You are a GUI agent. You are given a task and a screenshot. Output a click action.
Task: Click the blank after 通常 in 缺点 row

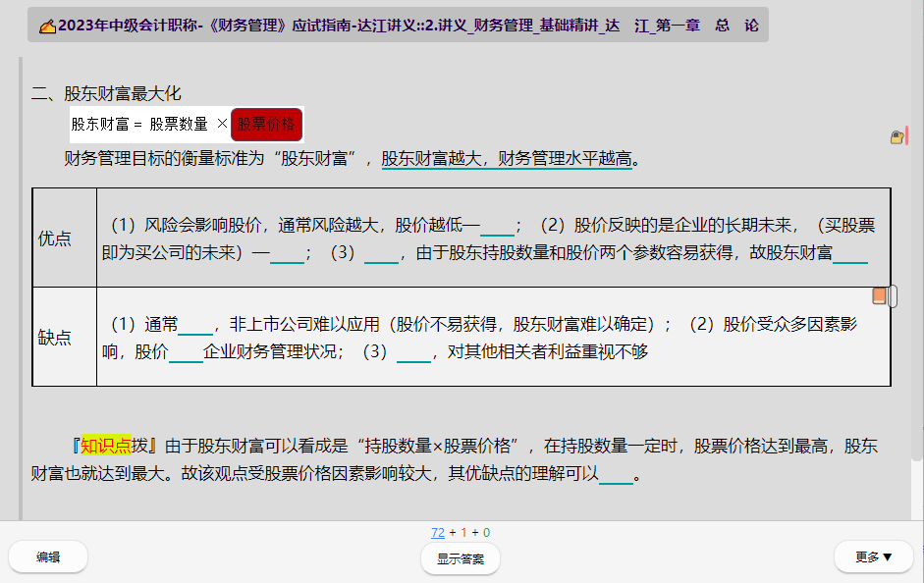click(x=195, y=325)
